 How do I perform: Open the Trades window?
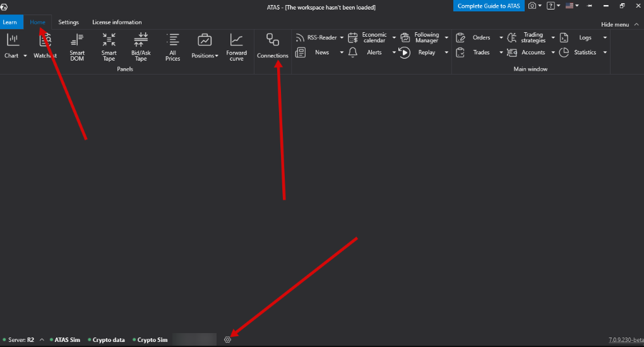click(474, 52)
